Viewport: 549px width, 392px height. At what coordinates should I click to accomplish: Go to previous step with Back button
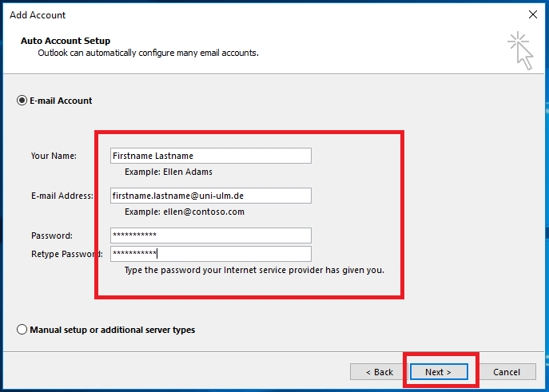380,372
